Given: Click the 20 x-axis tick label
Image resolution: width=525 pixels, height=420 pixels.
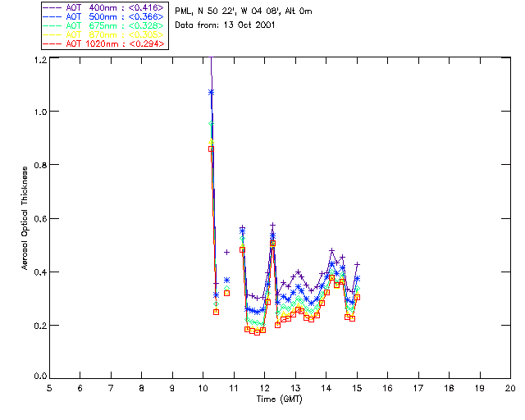Looking at the screenshot, I should 510,388.
